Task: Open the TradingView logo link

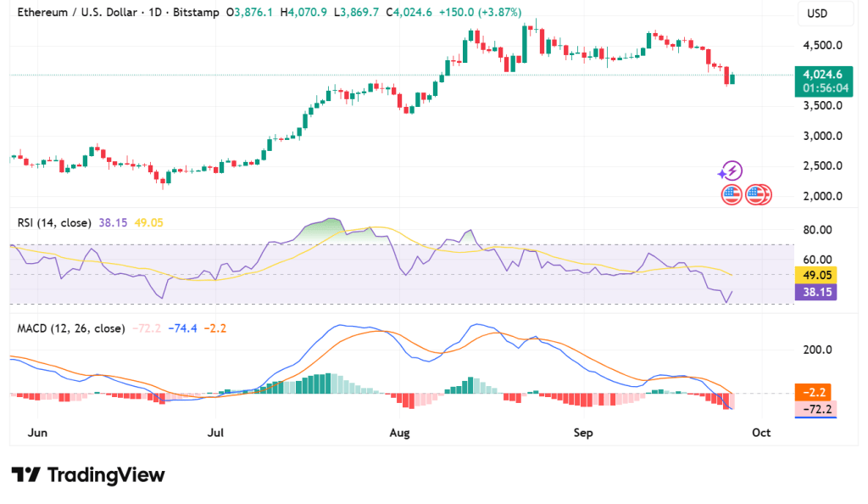Action: pos(88,474)
